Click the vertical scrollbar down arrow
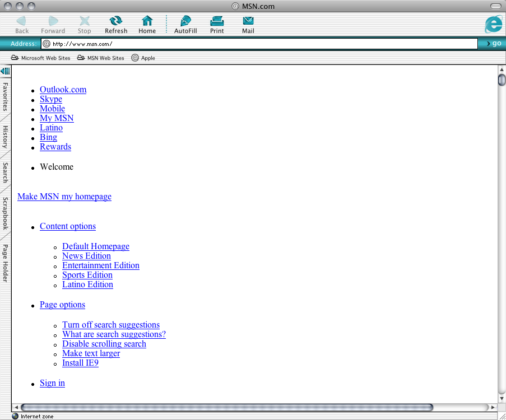Screen dimensions: 506x420 [502, 399]
